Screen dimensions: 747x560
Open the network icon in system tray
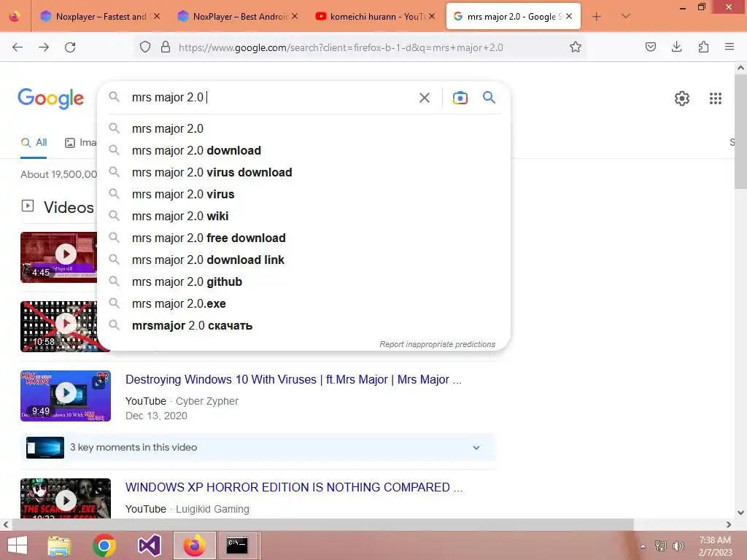click(x=661, y=546)
